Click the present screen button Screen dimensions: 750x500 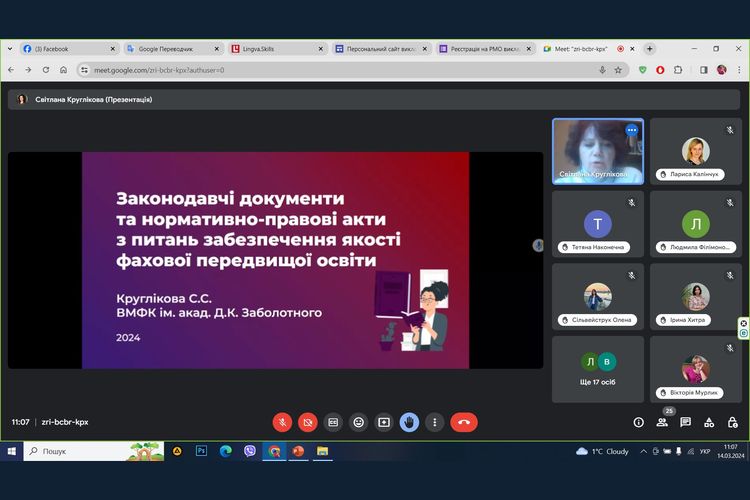click(383, 422)
